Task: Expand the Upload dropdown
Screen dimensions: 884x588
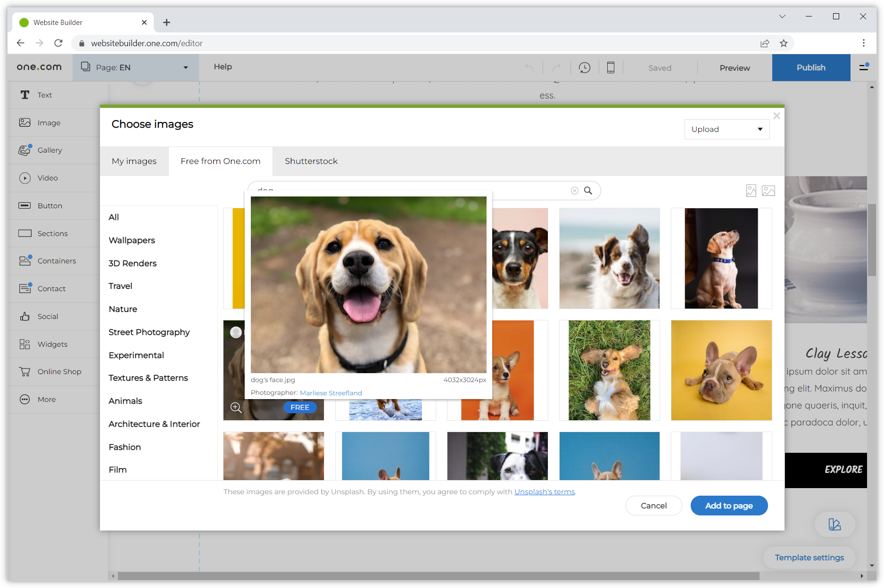Action: [x=727, y=129]
